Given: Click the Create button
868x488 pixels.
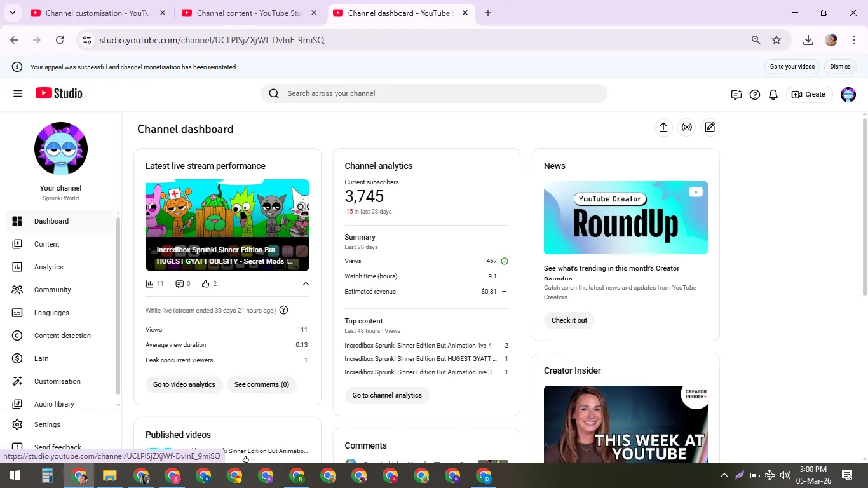Looking at the screenshot, I should pyautogui.click(x=809, y=95).
